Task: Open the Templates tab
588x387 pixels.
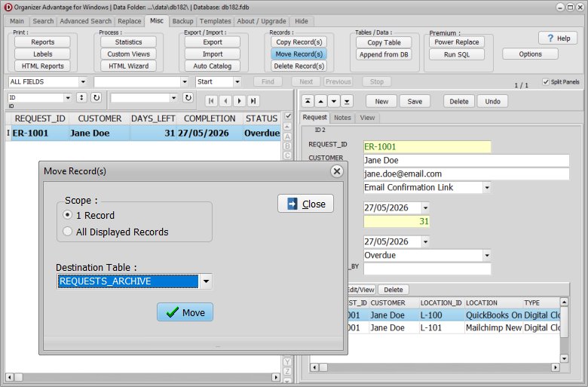Action: tap(216, 21)
